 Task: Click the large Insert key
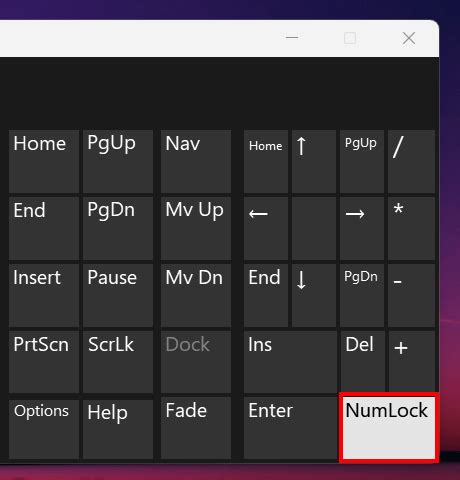pyautogui.click(x=44, y=295)
